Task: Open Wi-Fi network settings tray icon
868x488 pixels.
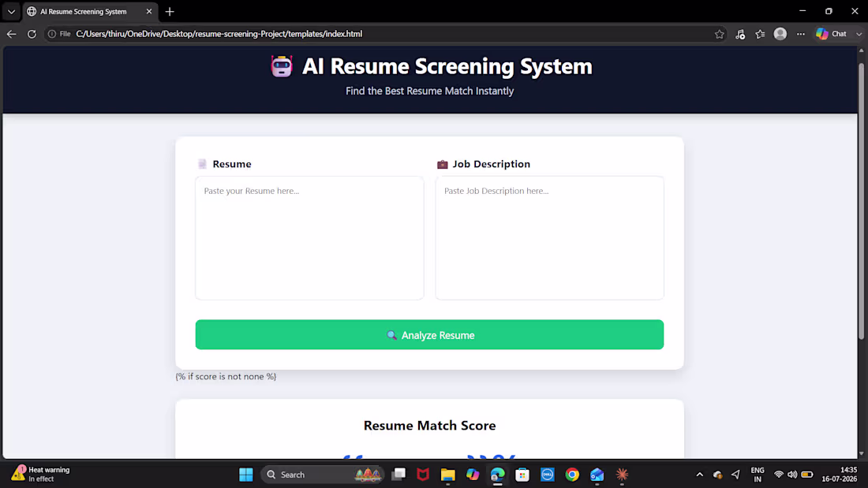Action: pyautogui.click(x=779, y=475)
